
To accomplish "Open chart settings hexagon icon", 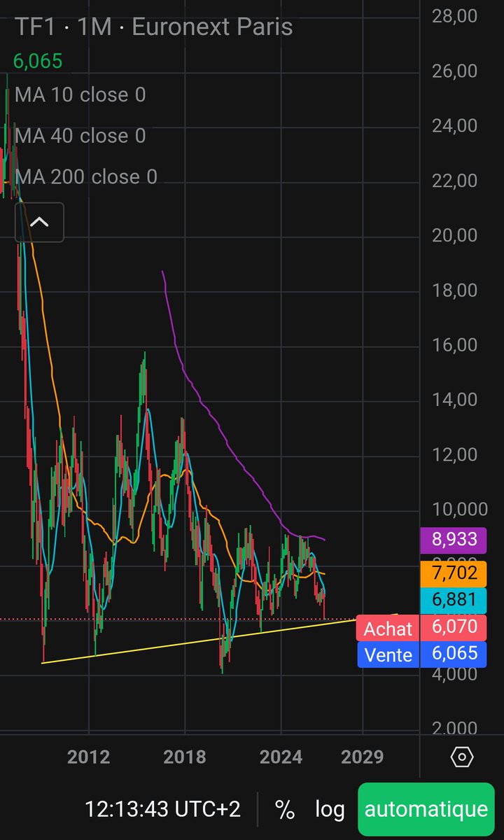I will click(461, 757).
